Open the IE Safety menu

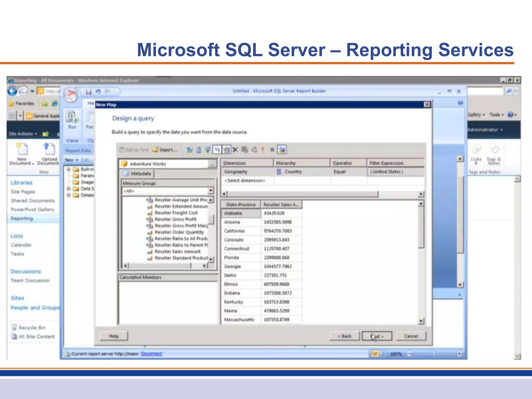(x=476, y=115)
